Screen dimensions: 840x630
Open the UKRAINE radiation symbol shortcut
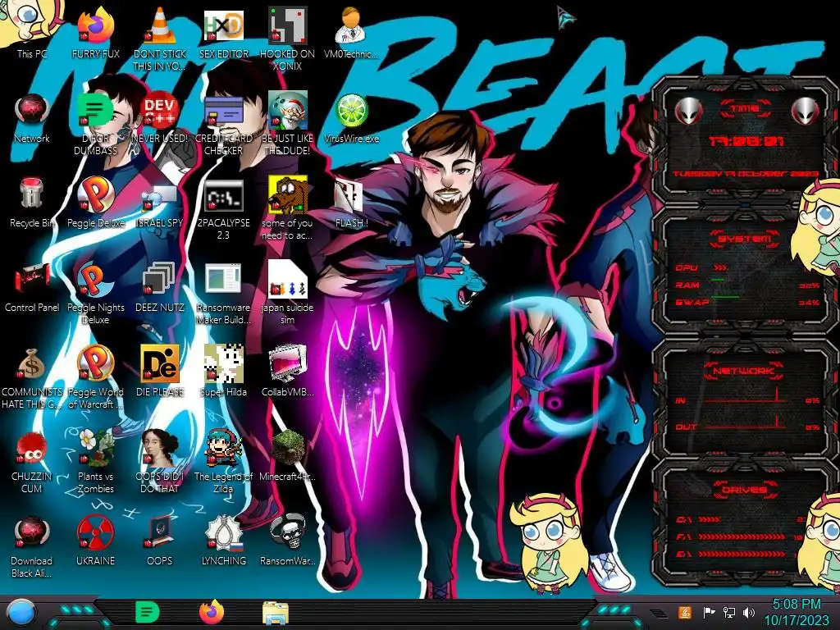[x=95, y=540]
